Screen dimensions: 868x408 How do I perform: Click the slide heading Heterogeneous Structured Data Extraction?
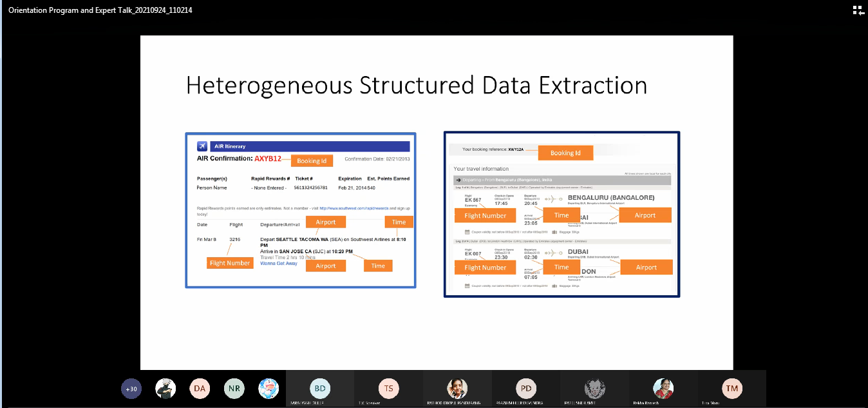point(416,86)
